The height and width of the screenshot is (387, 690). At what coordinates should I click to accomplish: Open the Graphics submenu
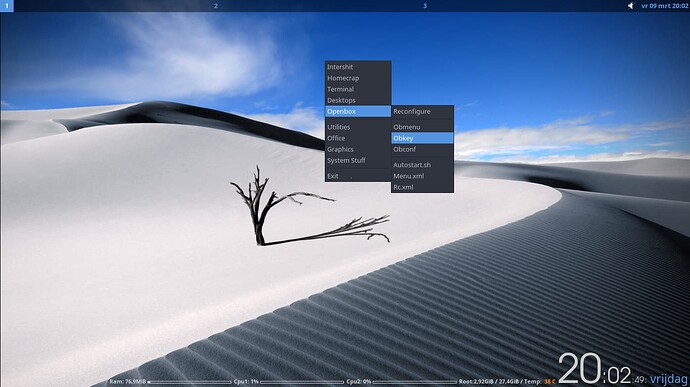click(358, 149)
